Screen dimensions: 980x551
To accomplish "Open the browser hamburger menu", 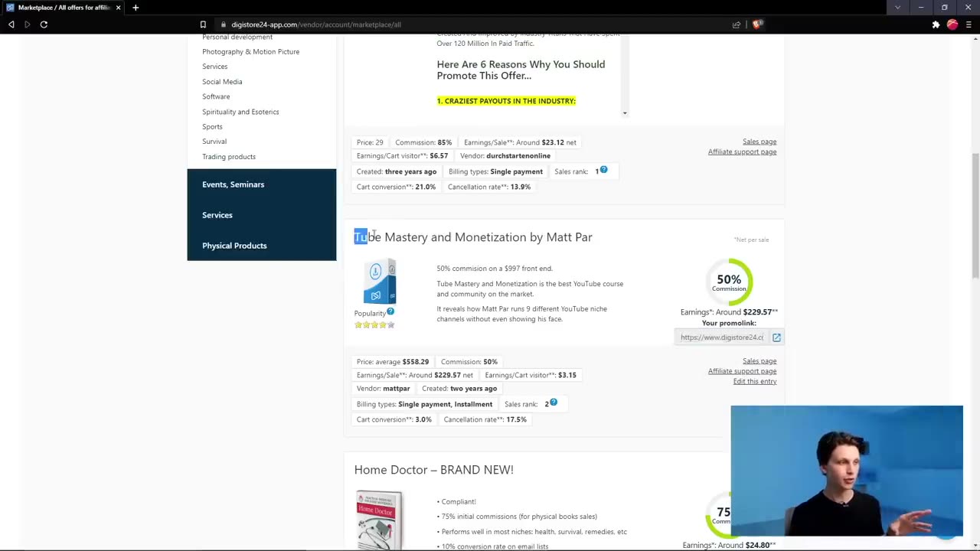I will 969,24.
